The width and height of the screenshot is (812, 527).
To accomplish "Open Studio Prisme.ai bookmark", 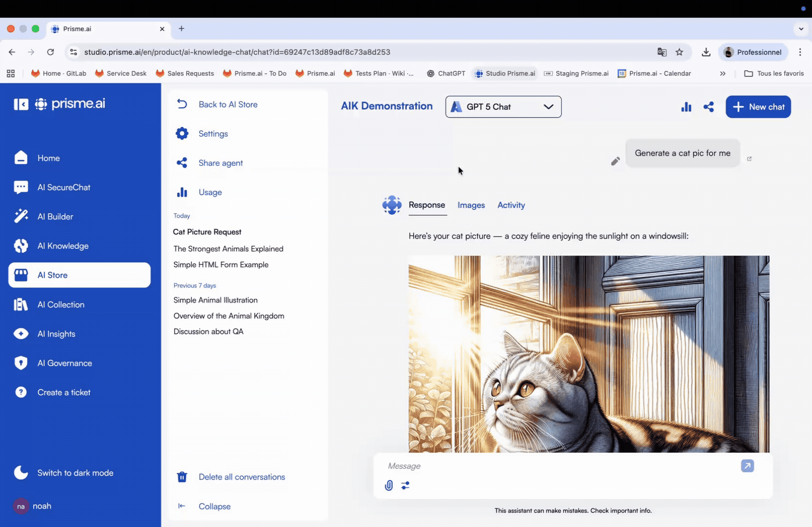I will (505, 74).
